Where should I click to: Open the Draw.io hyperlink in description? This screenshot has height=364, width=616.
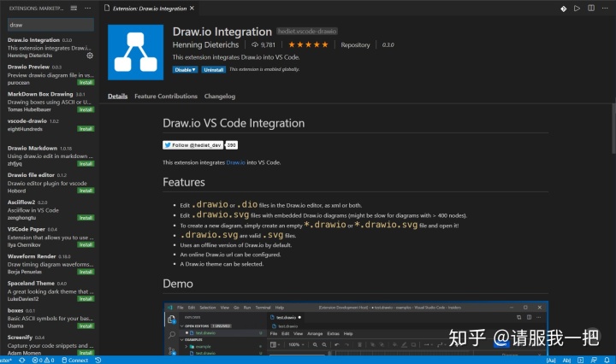(x=236, y=162)
